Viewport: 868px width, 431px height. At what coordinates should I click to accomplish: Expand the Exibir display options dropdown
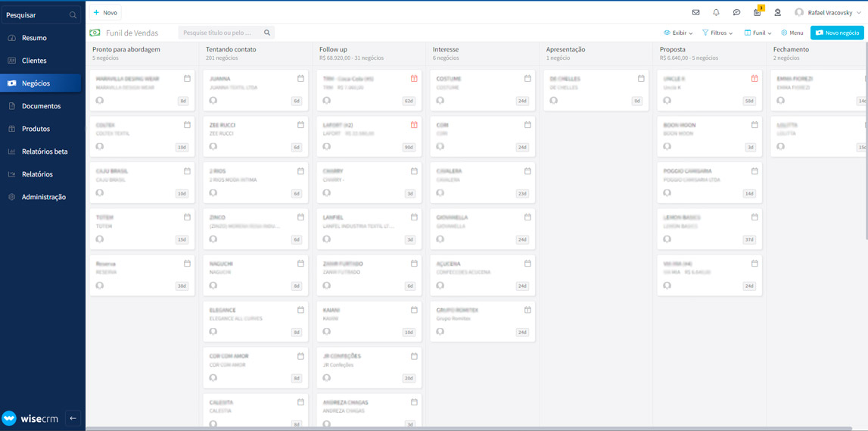[678, 33]
